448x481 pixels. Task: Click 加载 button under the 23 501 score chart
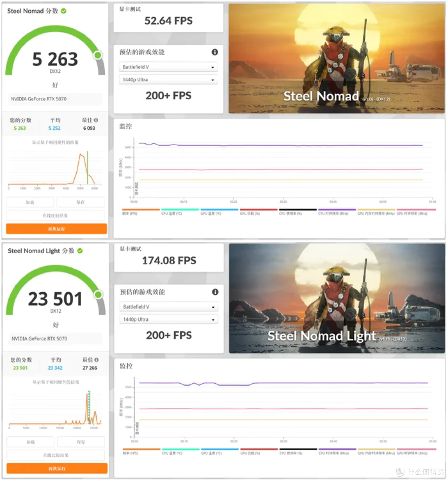(31, 442)
